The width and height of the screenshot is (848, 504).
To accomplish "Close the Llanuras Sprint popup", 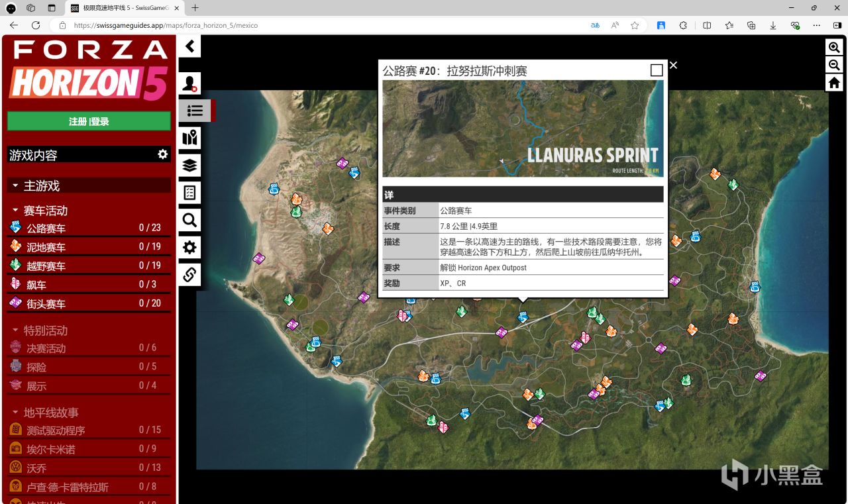I will tap(674, 65).
